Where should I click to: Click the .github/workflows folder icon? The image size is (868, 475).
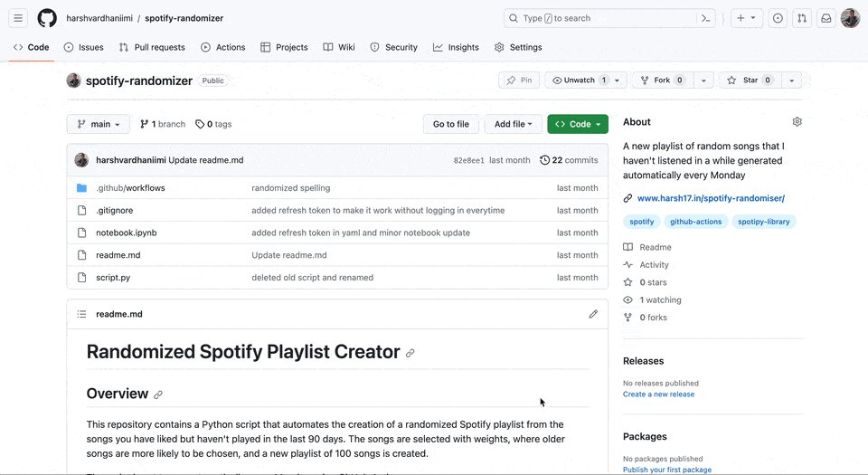click(x=82, y=188)
